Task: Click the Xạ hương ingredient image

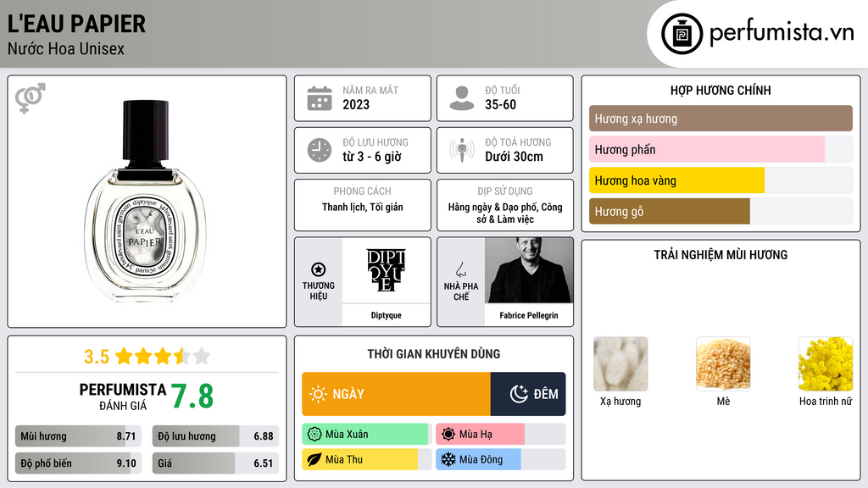Action: (x=620, y=364)
